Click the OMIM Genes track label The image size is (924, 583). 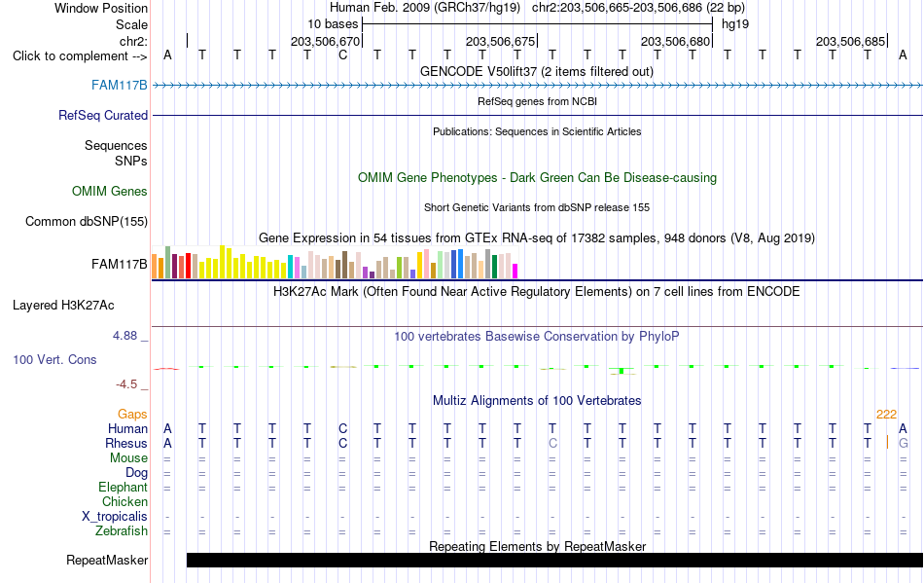click(x=109, y=192)
